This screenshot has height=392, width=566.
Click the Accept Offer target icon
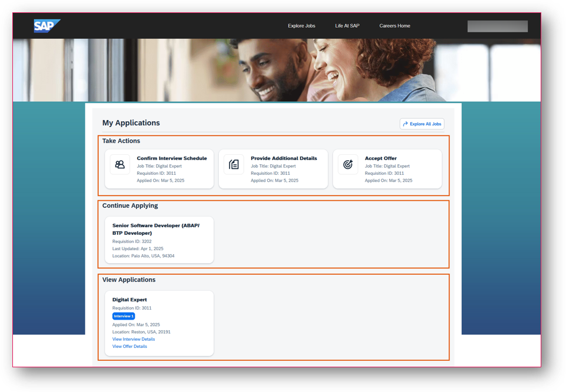(x=348, y=165)
